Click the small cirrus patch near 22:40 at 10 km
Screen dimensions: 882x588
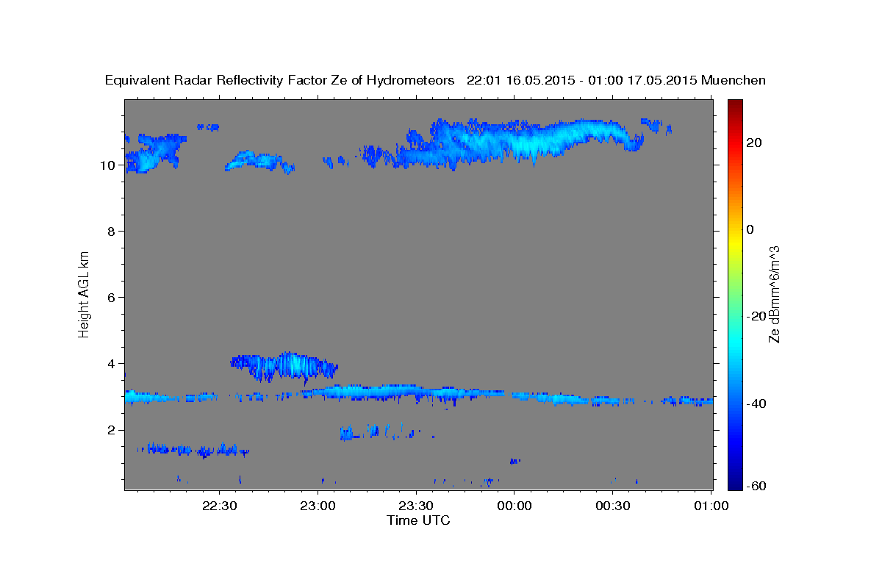259,162
